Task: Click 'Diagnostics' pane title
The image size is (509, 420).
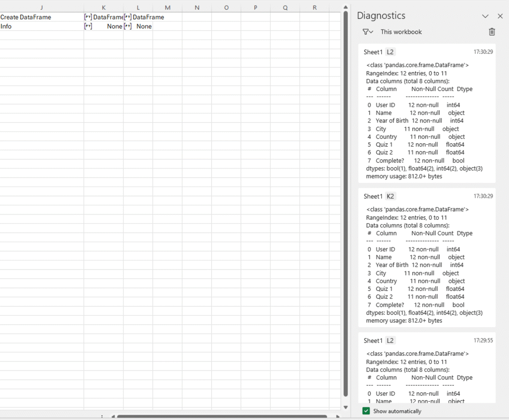Action: (x=381, y=16)
